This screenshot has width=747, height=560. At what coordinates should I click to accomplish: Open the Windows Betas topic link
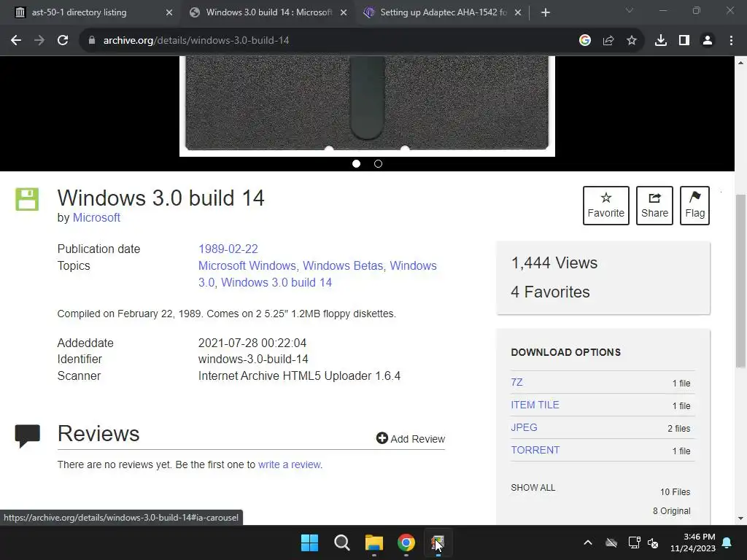pos(343,265)
